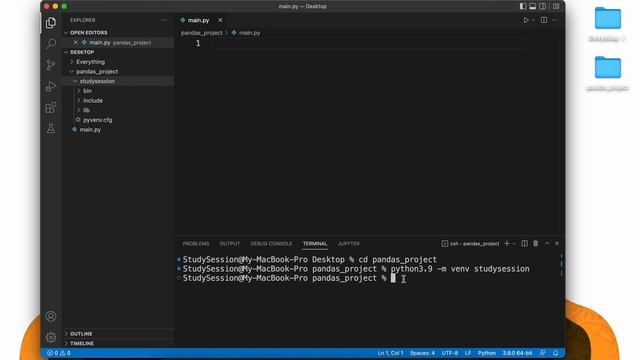Image resolution: width=640 pixels, height=360 pixels.
Task: Select the Terminal panel tab
Action: (315, 244)
